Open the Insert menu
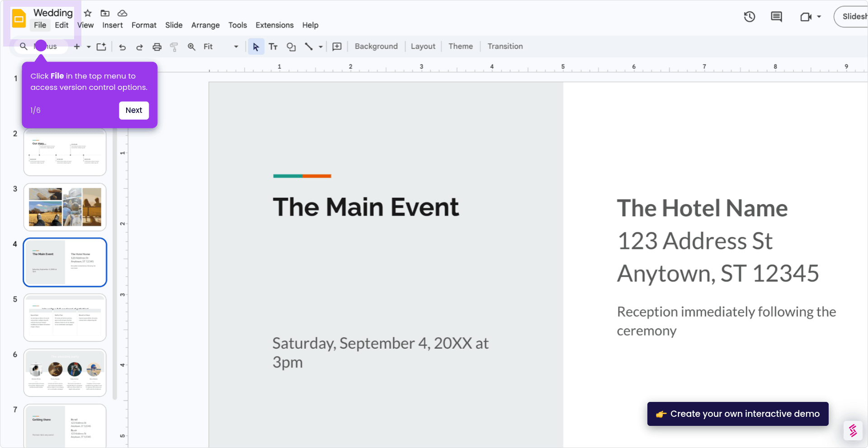The image size is (868, 448). click(113, 25)
